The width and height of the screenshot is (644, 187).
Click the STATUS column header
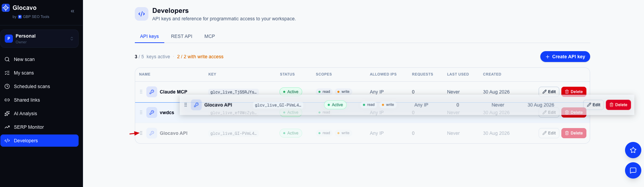click(287, 74)
